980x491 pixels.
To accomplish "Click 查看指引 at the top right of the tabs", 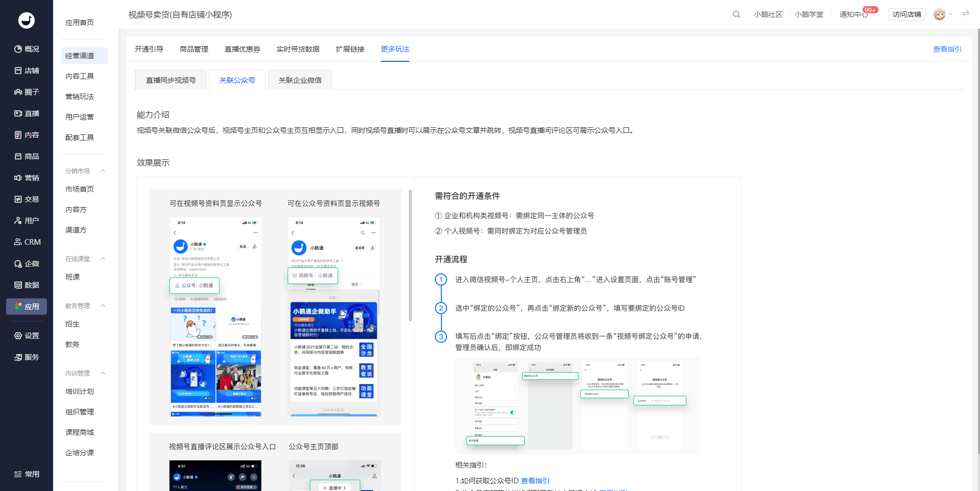I will [x=947, y=49].
